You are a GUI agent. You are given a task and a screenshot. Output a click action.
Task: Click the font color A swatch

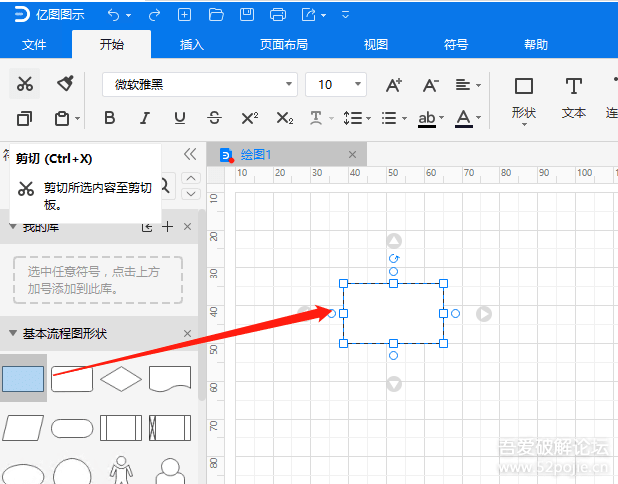[x=462, y=118]
